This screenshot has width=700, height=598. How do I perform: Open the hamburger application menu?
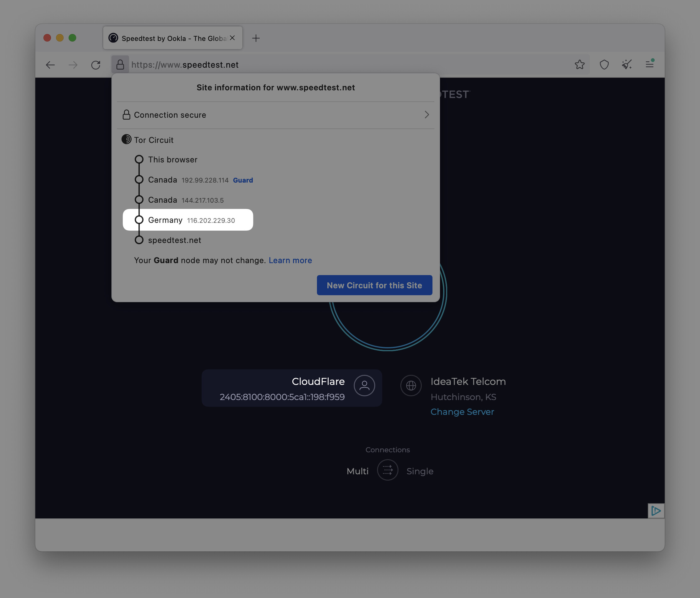[649, 64]
